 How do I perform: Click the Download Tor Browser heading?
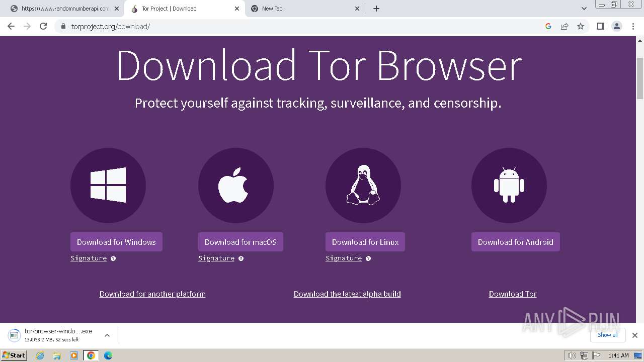tap(319, 65)
